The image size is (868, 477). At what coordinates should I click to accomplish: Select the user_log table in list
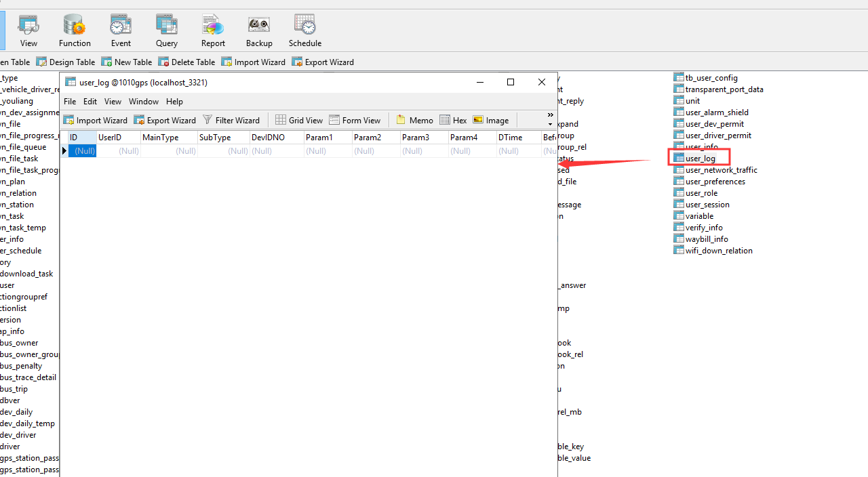coord(694,159)
